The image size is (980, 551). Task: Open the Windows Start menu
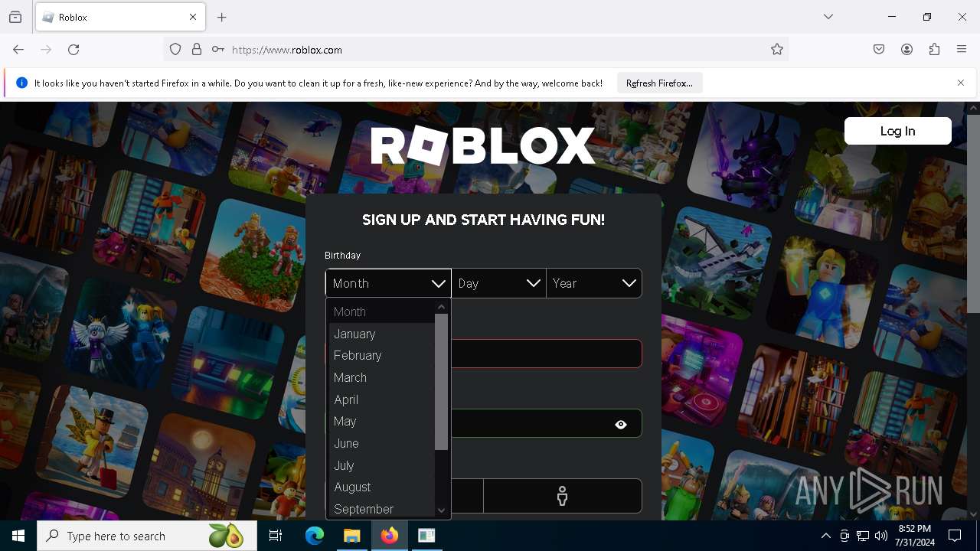[18, 536]
